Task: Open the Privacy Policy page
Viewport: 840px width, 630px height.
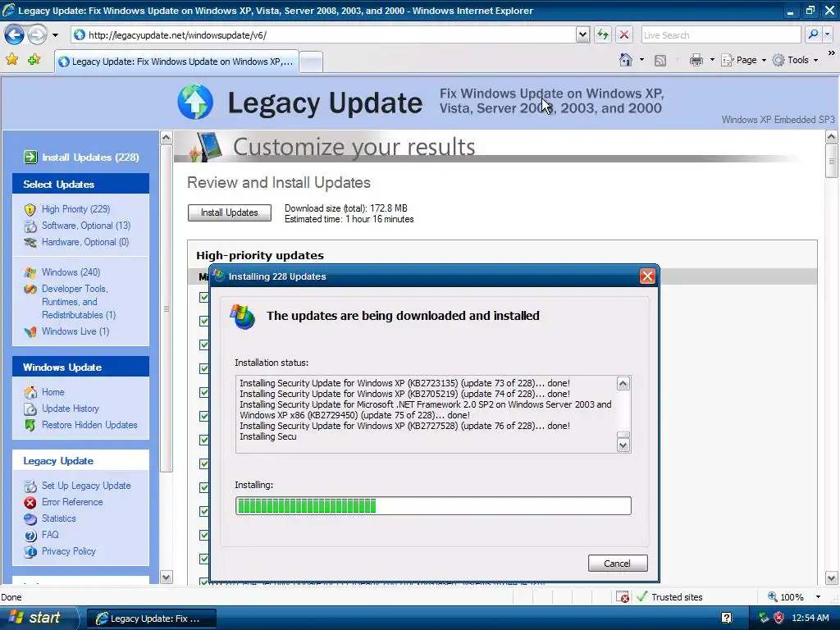Action: click(x=69, y=551)
